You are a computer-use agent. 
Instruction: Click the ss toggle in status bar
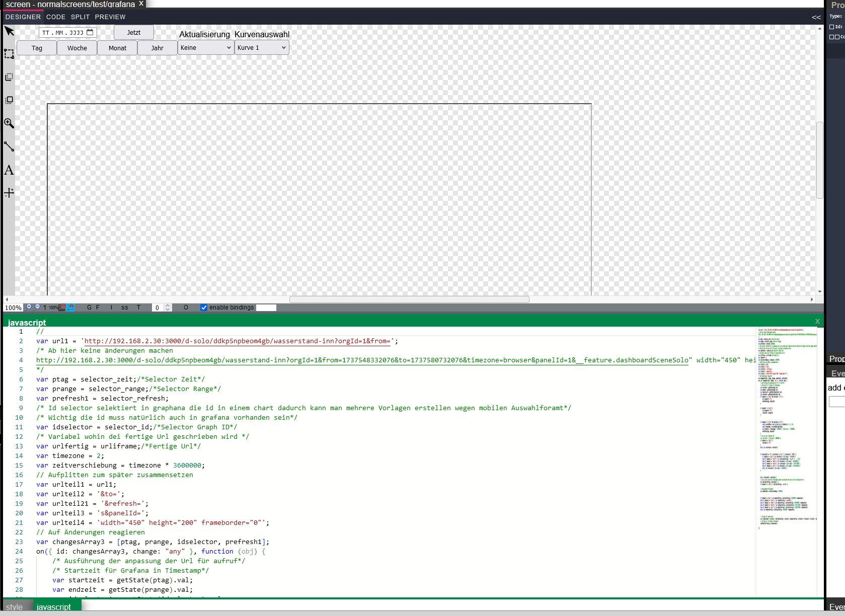(124, 307)
